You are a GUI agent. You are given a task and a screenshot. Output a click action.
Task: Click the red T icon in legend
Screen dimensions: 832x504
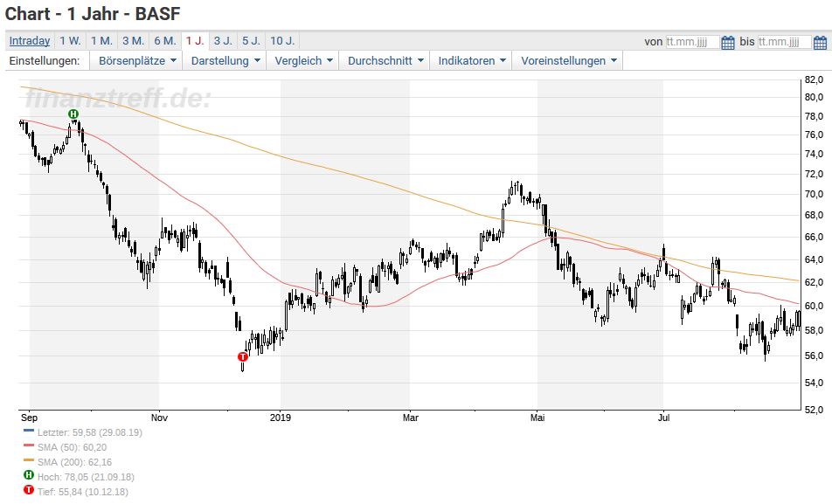29,490
